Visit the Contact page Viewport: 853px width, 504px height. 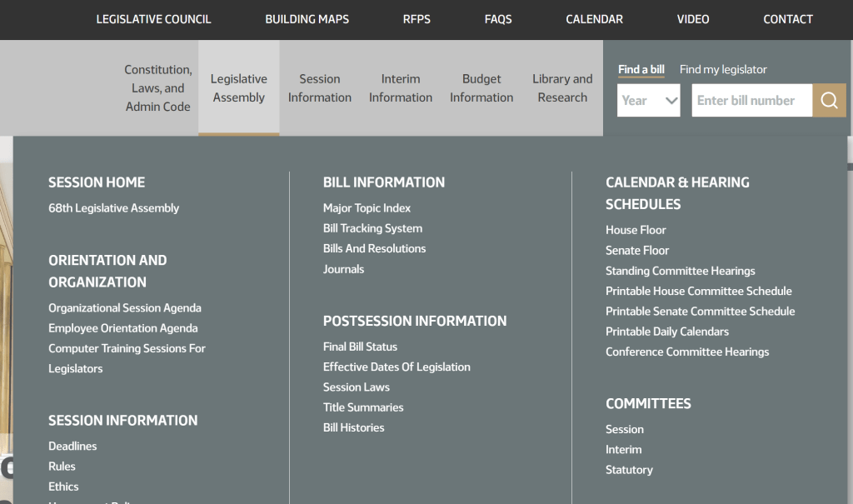pyautogui.click(x=787, y=19)
